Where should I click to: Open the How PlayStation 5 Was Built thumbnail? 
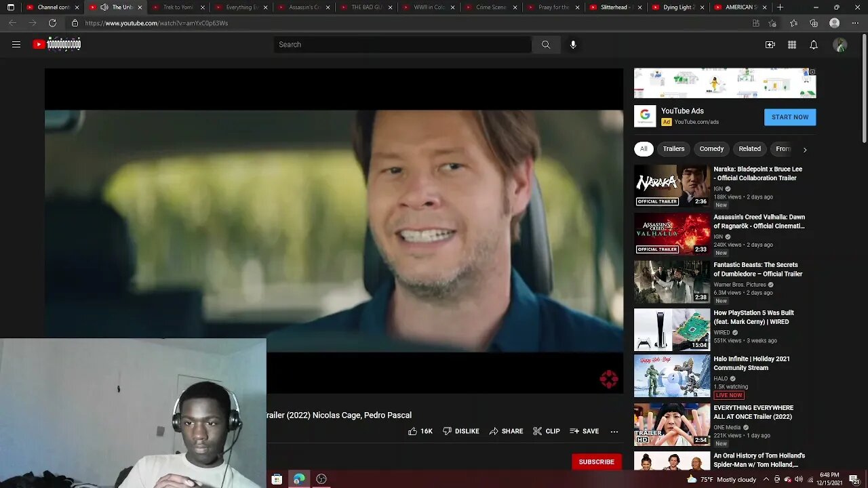pos(672,330)
